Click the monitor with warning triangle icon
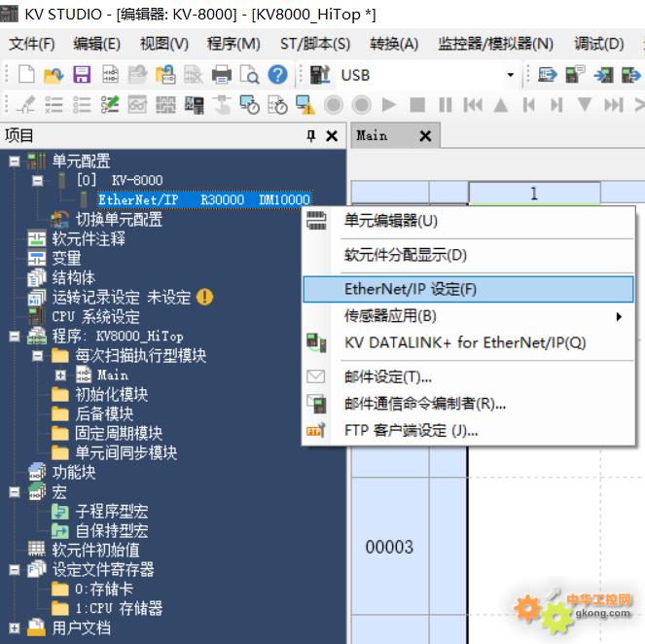The height and width of the screenshot is (644, 645). pos(305,104)
